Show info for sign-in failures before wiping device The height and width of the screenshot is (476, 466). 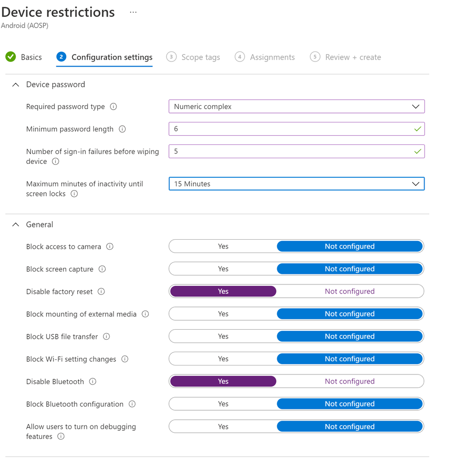[55, 161]
